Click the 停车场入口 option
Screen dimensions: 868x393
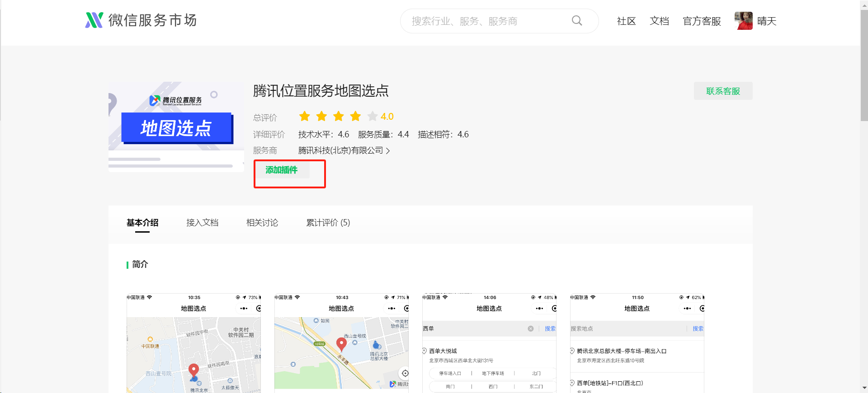pos(450,374)
